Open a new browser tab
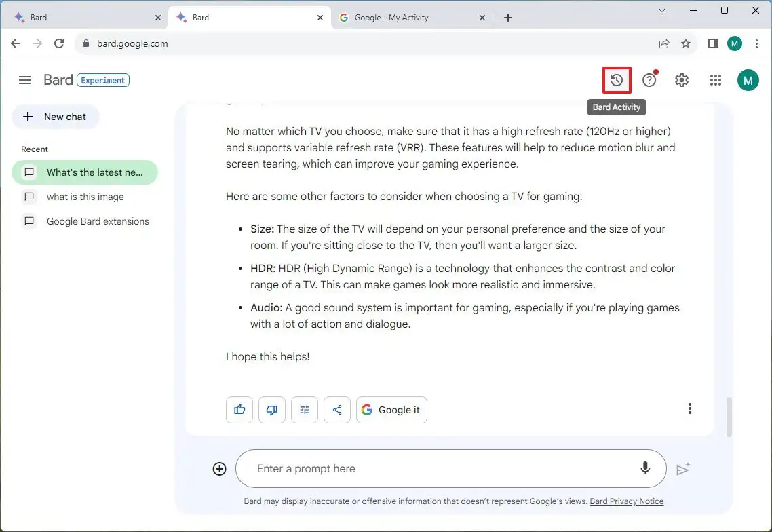Image resolution: width=772 pixels, height=532 pixels. click(x=508, y=18)
